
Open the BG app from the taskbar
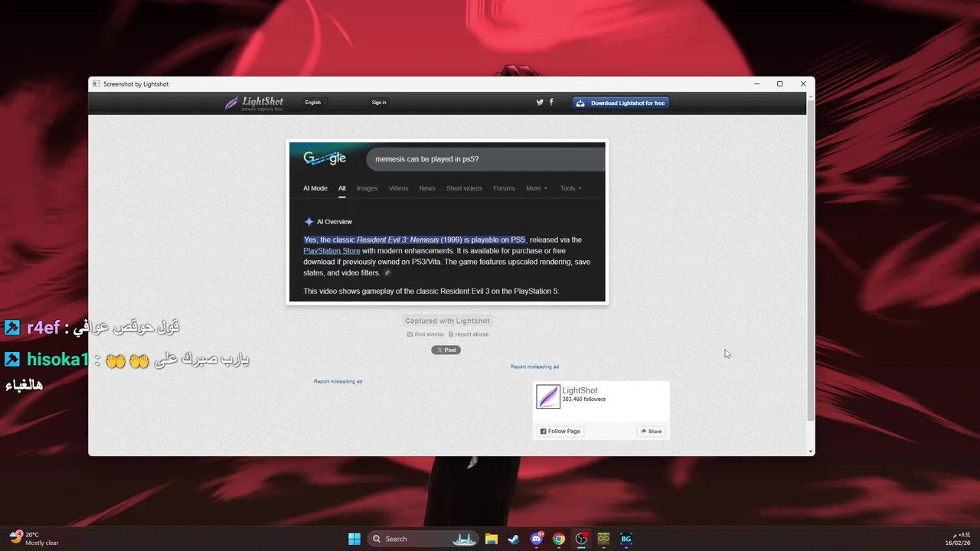(626, 539)
